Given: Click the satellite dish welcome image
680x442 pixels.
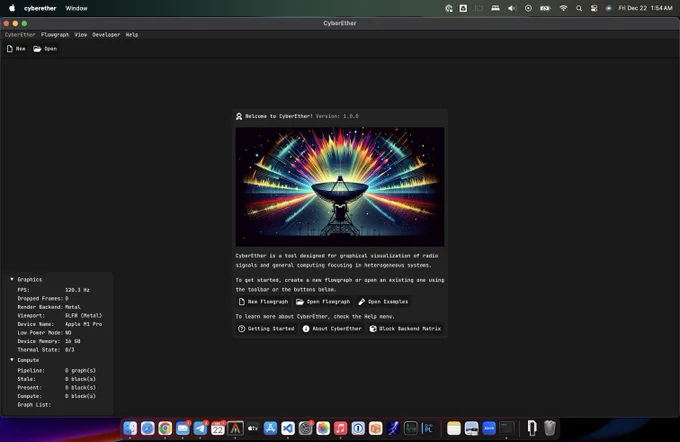Looking at the screenshot, I should pyautogui.click(x=340, y=187).
